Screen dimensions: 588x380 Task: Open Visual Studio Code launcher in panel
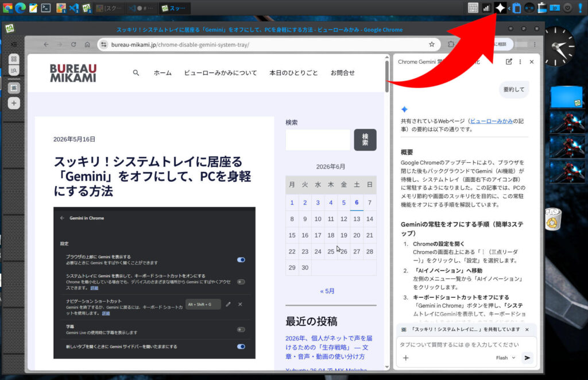click(x=74, y=8)
